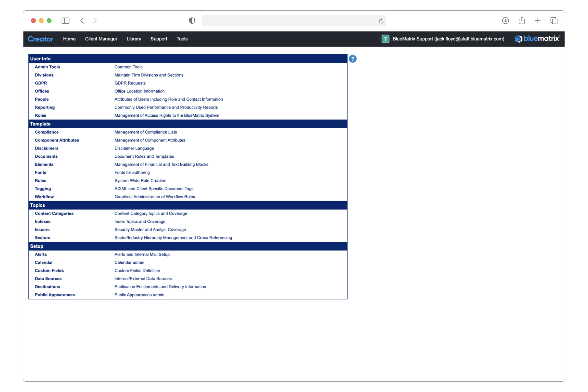Toggle the browser sidebar icon
This screenshot has height=392, width=588.
pyautogui.click(x=66, y=21)
